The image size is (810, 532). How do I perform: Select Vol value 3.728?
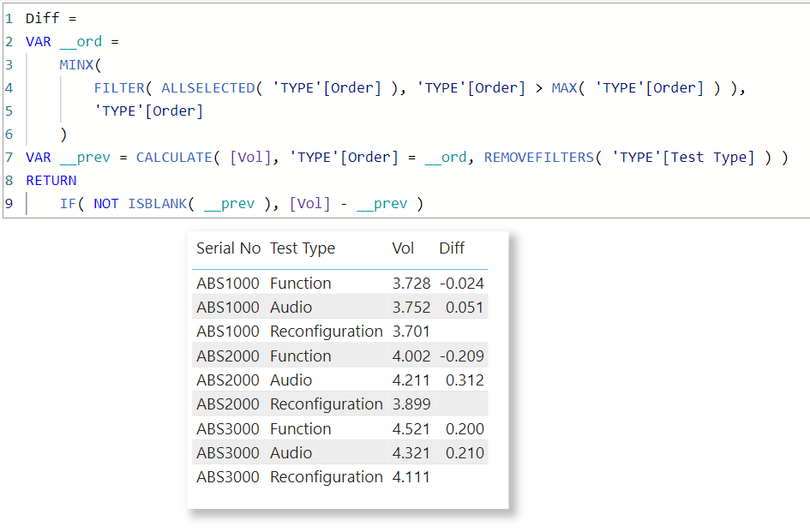click(411, 283)
